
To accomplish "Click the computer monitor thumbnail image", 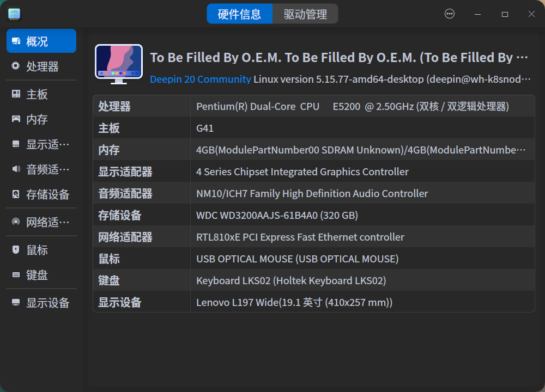I will point(119,64).
